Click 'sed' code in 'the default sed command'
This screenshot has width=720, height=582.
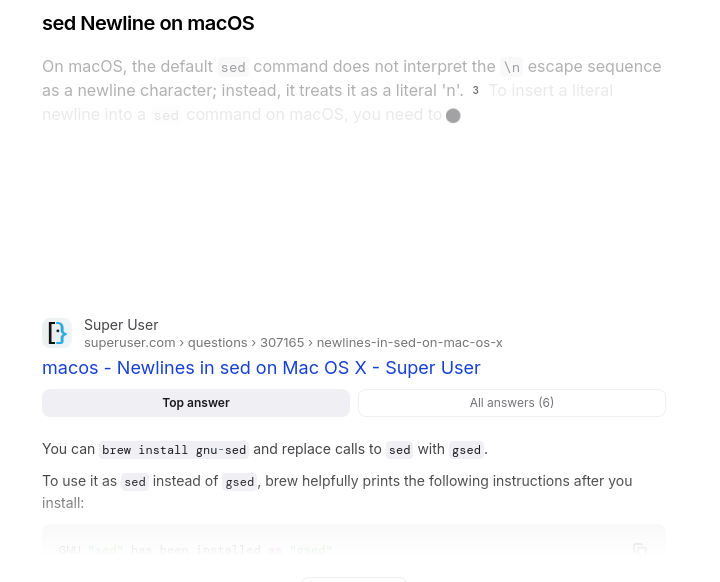point(233,67)
